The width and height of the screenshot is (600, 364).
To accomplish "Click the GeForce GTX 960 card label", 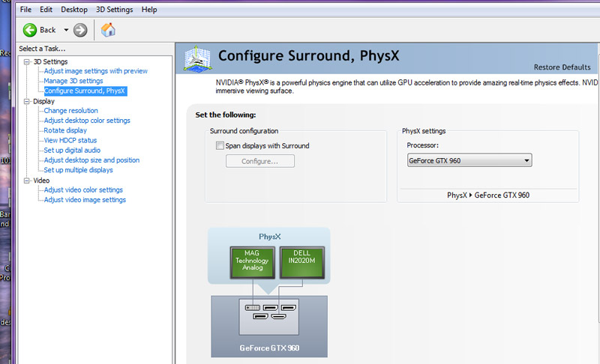I will pyautogui.click(x=269, y=348).
